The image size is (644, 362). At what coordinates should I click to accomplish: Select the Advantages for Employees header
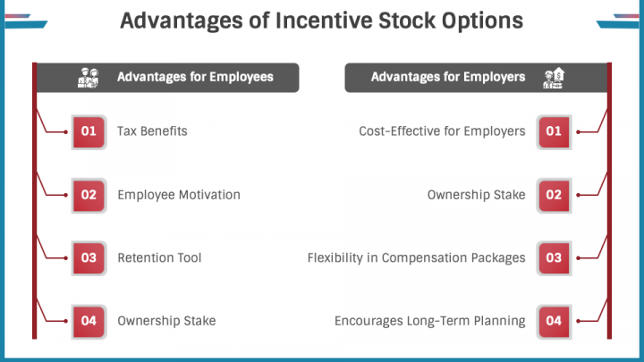point(167,78)
